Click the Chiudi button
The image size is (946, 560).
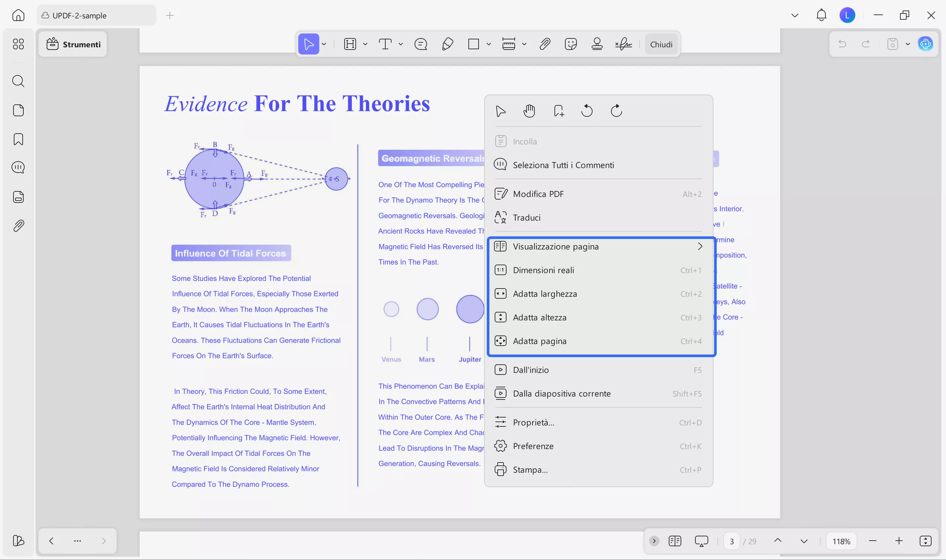tap(661, 44)
